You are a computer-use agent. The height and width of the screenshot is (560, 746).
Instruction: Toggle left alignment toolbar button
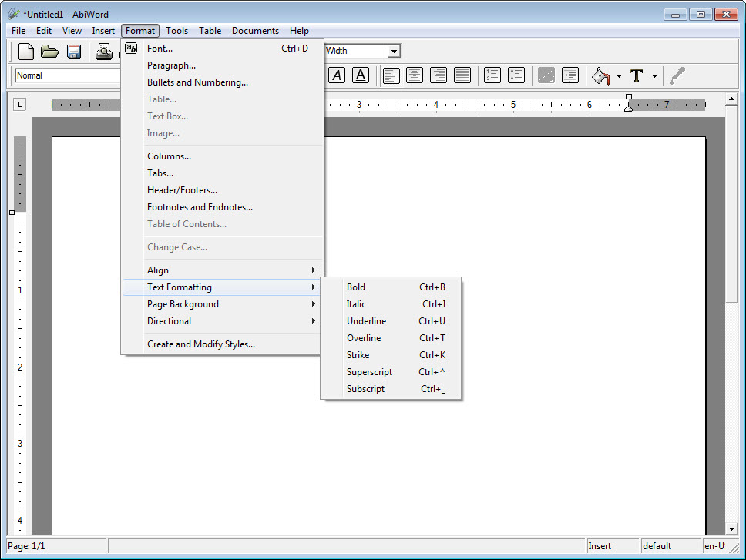coord(391,75)
